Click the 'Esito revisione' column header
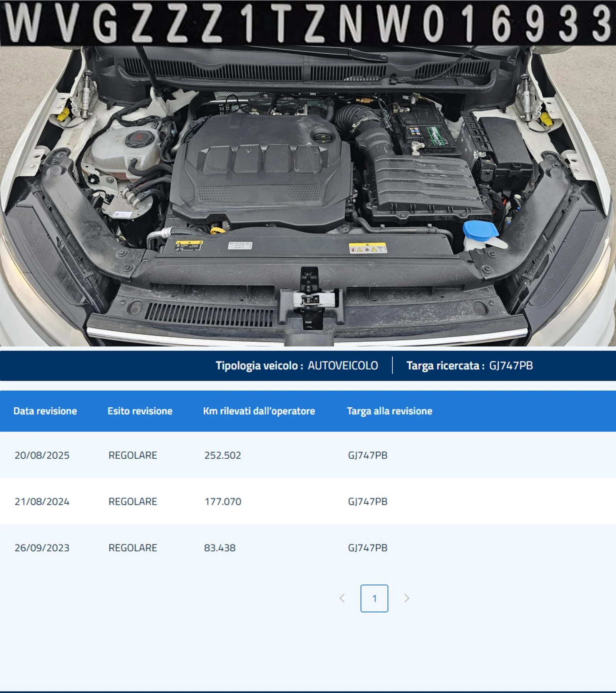 140,411
